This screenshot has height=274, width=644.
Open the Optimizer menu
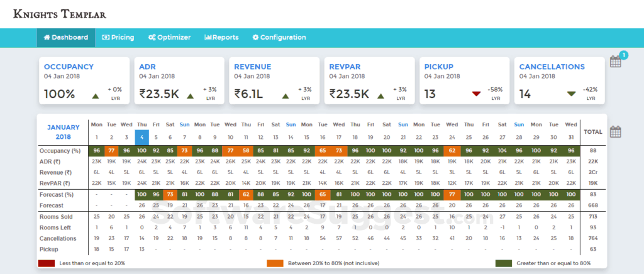(169, 38)
